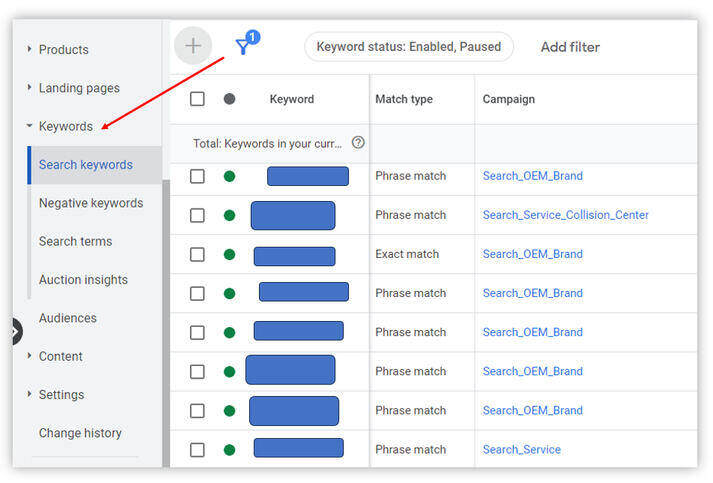Click the Exact match cell
713x483 pixels.
[x=407, y=254]
